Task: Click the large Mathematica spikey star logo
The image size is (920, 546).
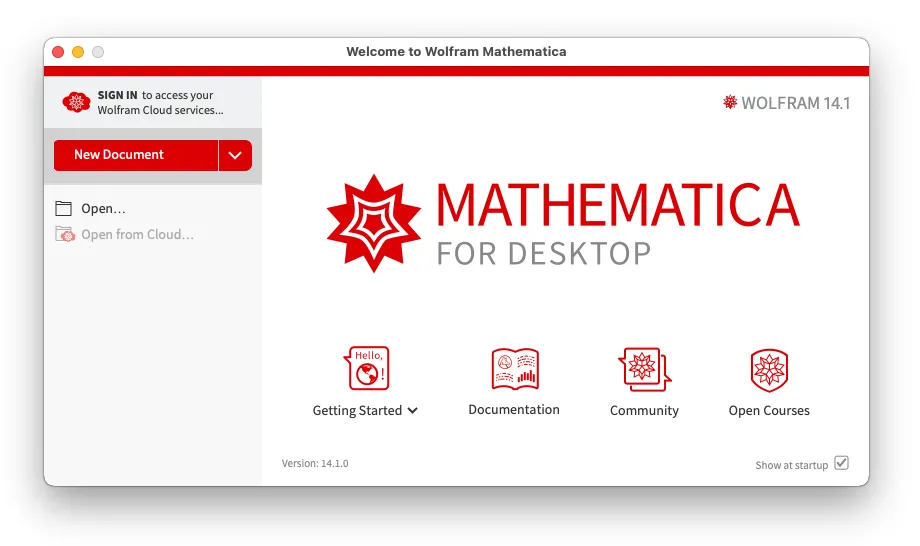Action: (x=374, y=223)
